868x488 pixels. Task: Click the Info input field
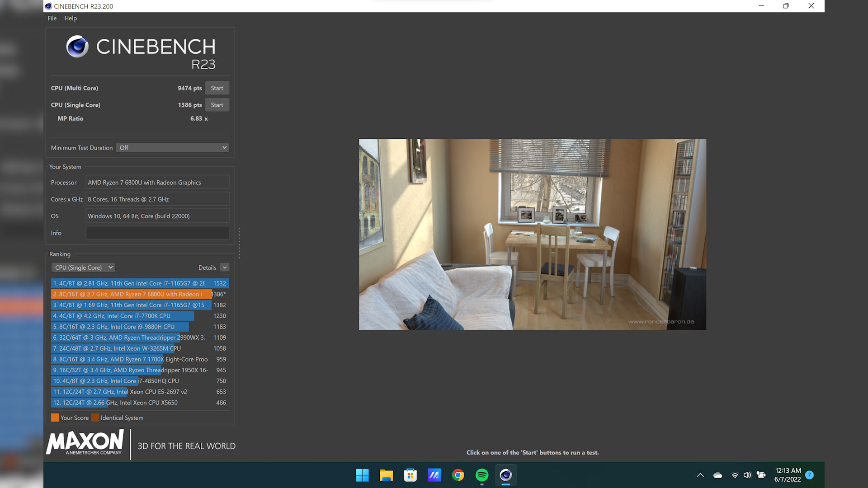click(158, 233)
